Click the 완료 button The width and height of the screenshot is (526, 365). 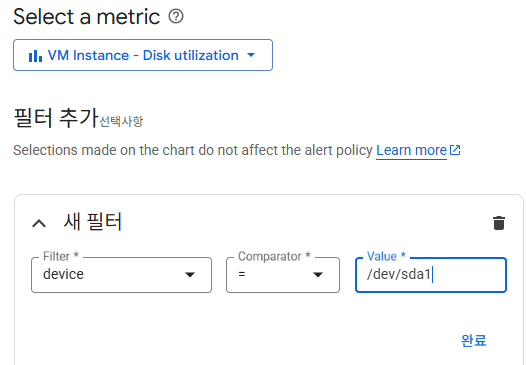coord(473,340)
